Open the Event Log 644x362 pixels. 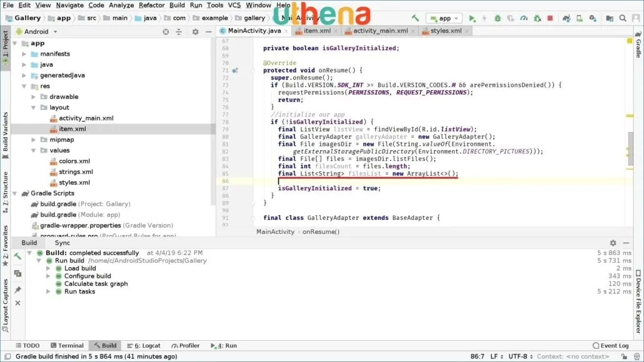pos(611,346)
